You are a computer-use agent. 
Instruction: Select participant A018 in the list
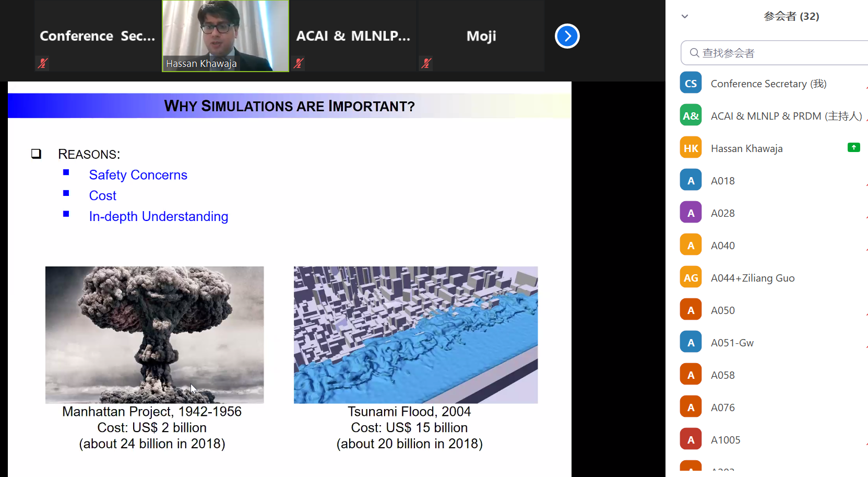click(x=722, y=181)
